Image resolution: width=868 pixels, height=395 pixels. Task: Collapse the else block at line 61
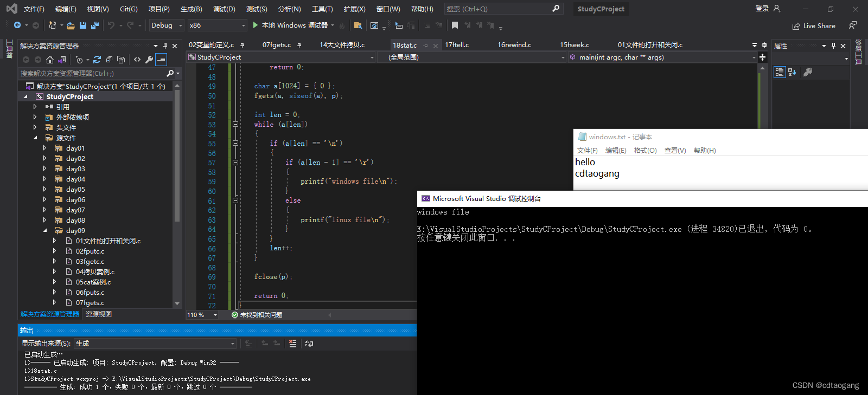point(235,200)
